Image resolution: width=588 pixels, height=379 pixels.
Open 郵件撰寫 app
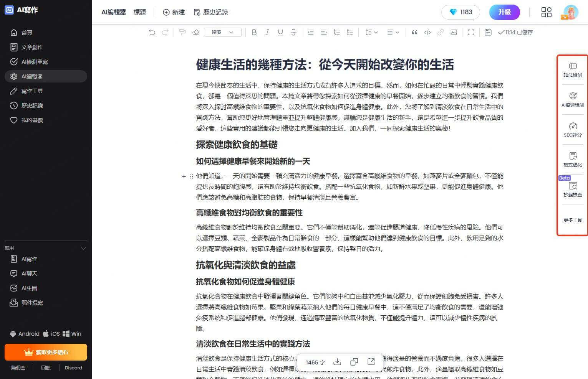46,303
